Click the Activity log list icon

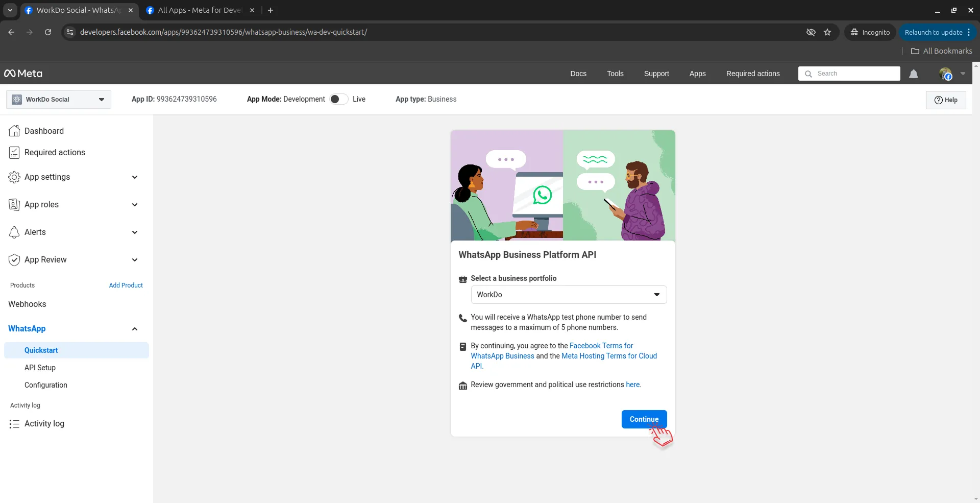pos(14,424)
